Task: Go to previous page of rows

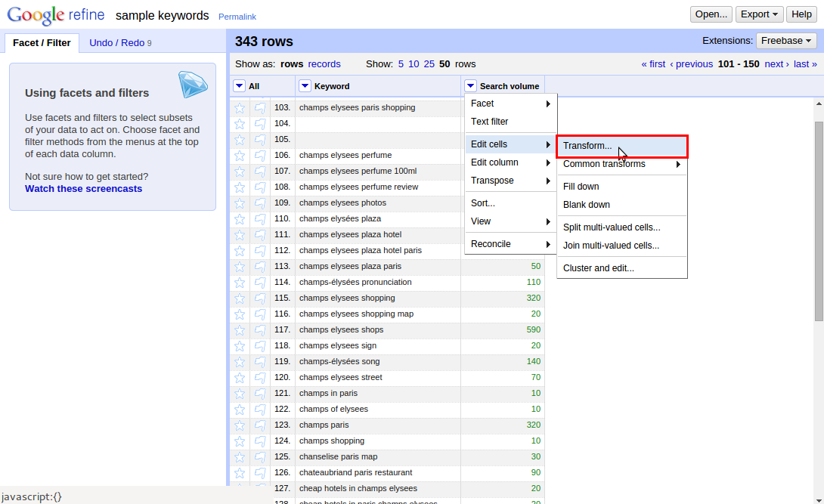Action: pyautogui.click(x=692, y=64)
